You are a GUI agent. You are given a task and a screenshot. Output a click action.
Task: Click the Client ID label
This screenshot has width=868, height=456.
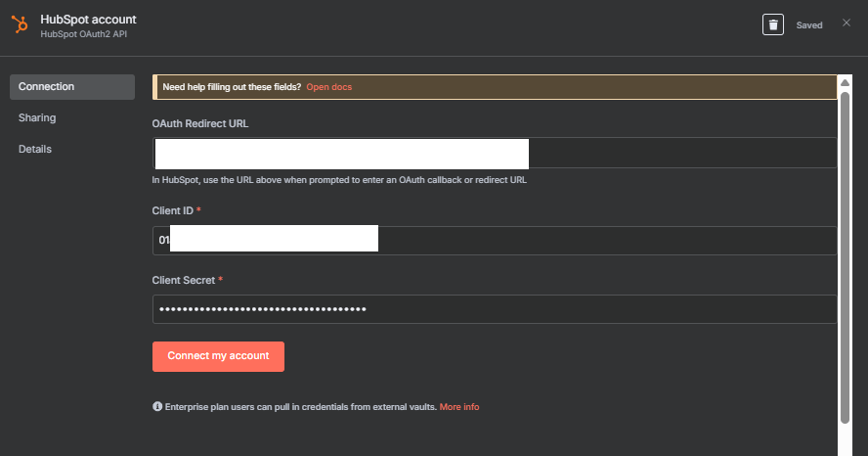(x=173, y=211)
